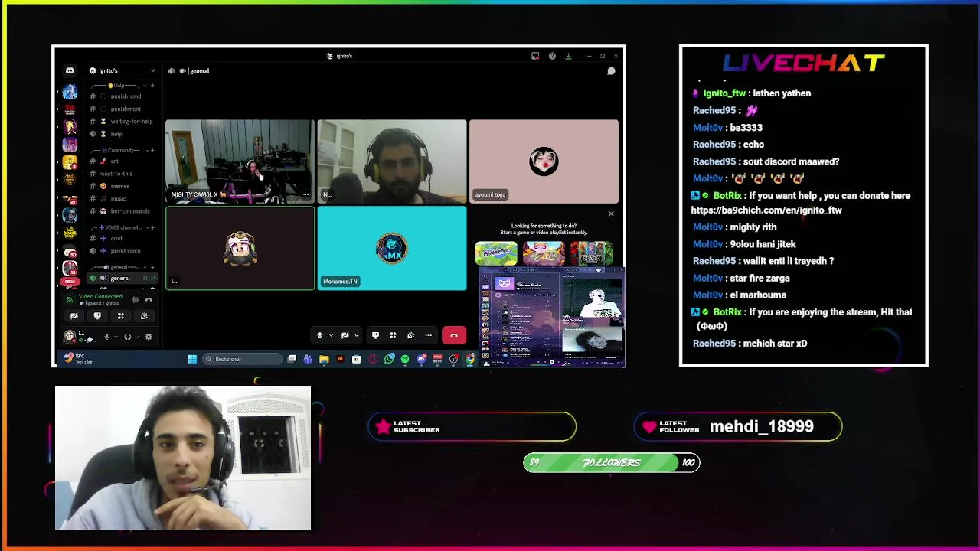980x551 pixels.
Task: Add channel to VOICE channel category
Action: (x=153, y=227)
